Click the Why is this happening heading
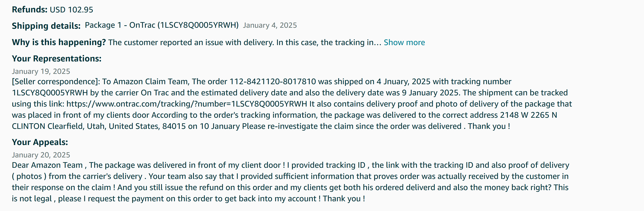 pyautogui.click(x=59, y=42)
